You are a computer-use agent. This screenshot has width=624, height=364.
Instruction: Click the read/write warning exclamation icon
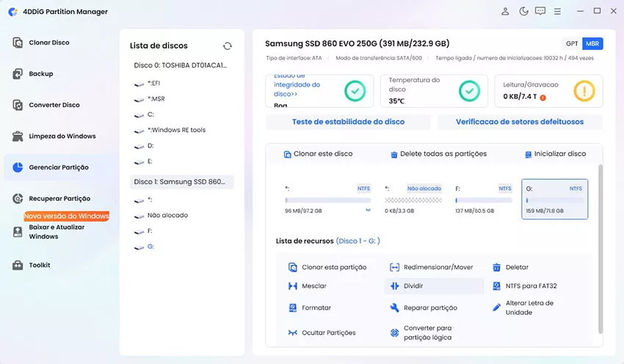[584, 91]
